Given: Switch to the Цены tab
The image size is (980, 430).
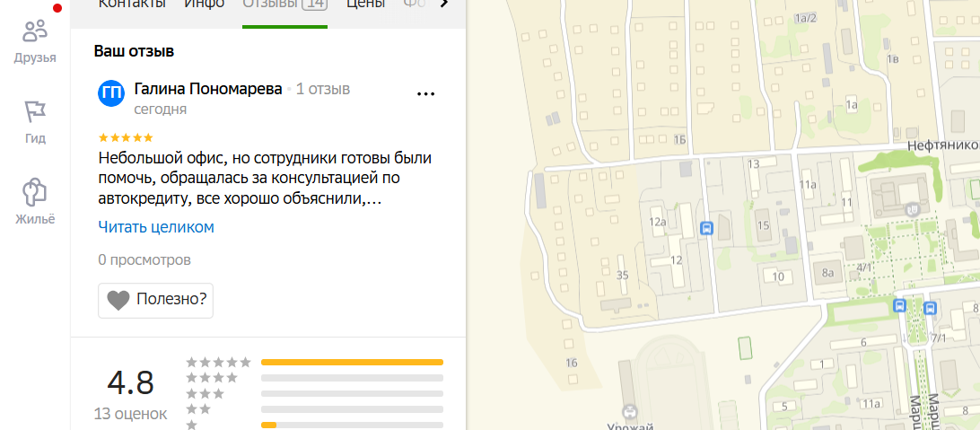Looking at the screenshot, I should (365, 4).
